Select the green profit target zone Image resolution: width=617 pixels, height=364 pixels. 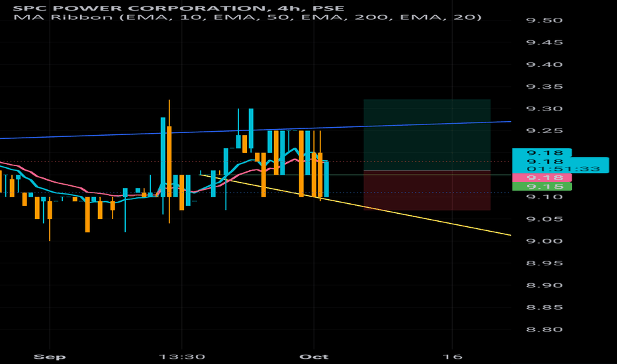click(427, 135)
